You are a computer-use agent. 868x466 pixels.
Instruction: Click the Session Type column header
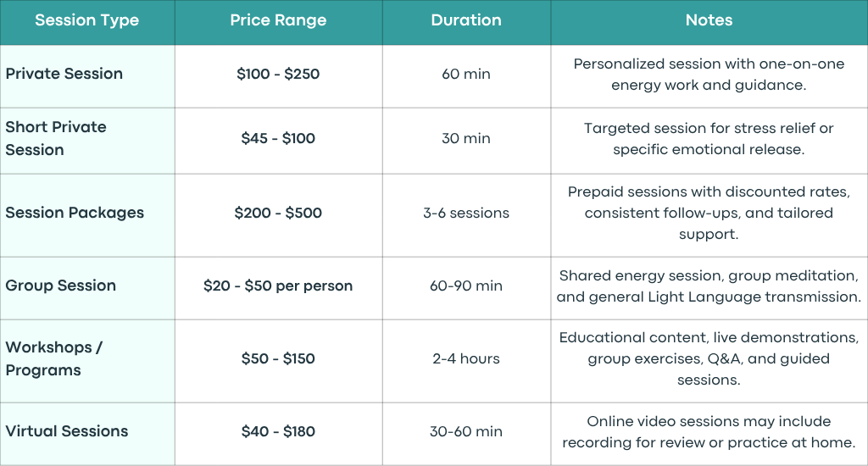coord(87,20)
